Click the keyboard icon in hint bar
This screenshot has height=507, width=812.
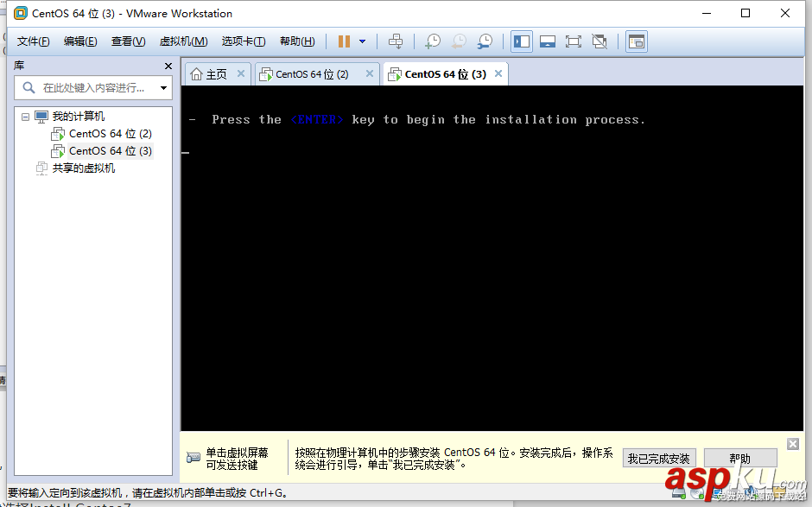[193, 457]
